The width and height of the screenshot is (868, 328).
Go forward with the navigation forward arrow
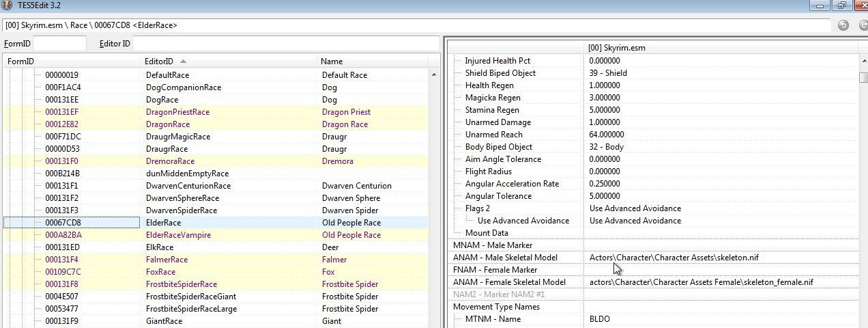tap(863, 25)
